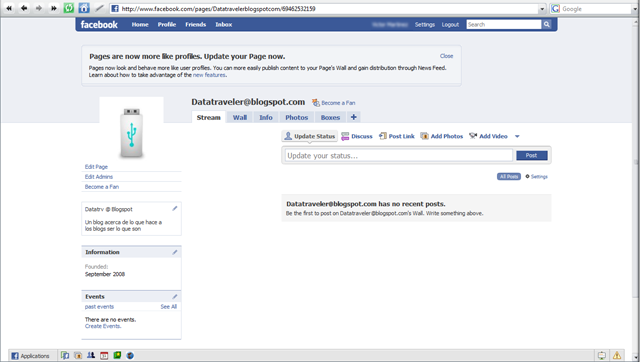Open the Photos tab

click(x=296, y=117)
